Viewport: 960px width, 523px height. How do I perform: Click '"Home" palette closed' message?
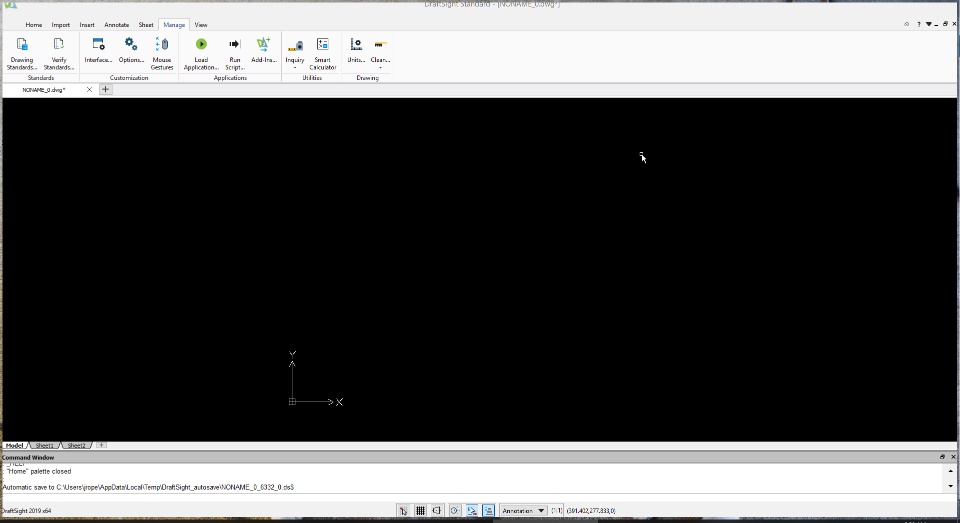39,472
